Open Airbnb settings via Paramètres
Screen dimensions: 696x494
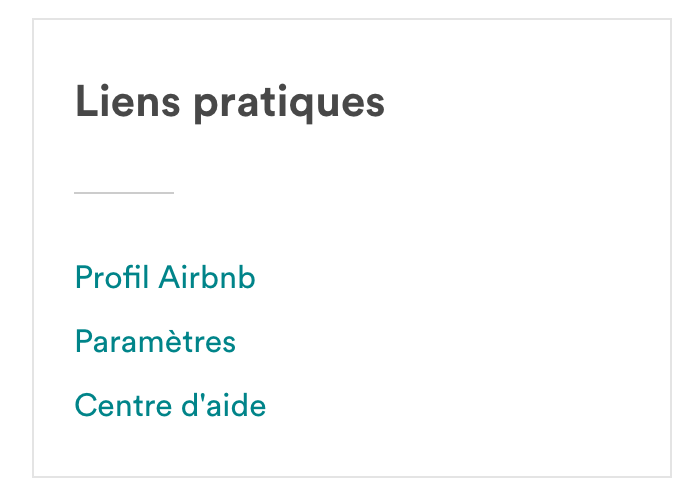[x=155, y=342]
